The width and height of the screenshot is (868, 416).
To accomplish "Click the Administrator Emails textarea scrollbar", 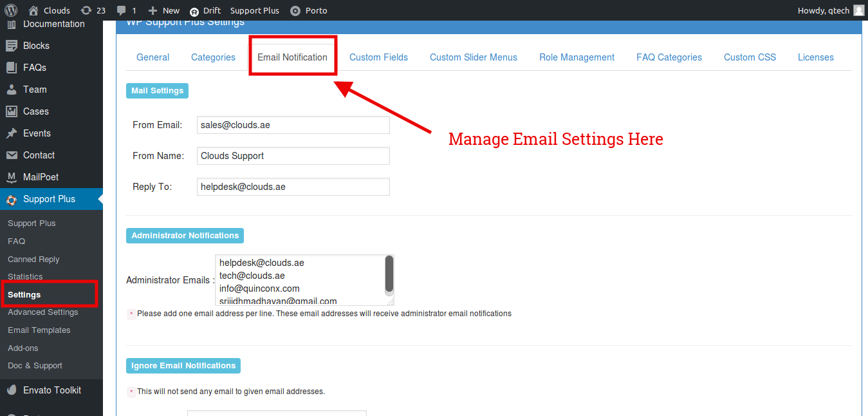I will 389,274.
